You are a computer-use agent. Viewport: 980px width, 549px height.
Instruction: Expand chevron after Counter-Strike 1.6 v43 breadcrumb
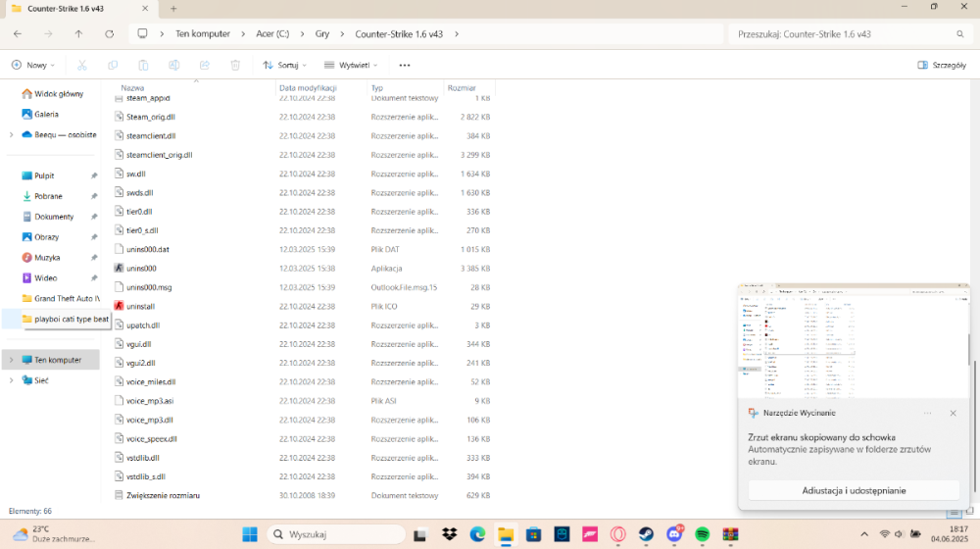coord(457,33)
